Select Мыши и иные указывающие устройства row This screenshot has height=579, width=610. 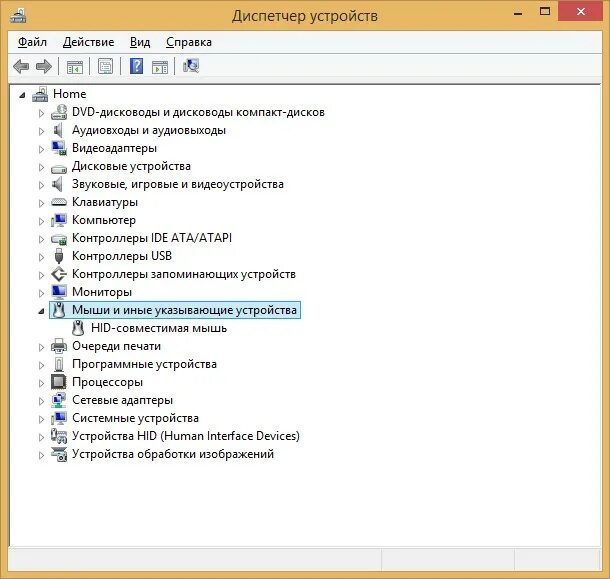coord(175,310)
